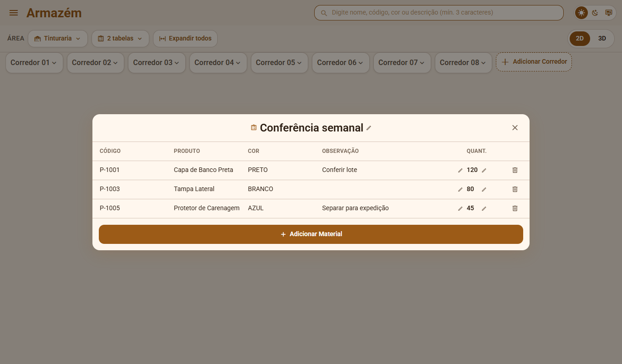The image size is (622, 364).
Task: Click pencil icon just before quantity 120
Action: click(x=460, y=170)
